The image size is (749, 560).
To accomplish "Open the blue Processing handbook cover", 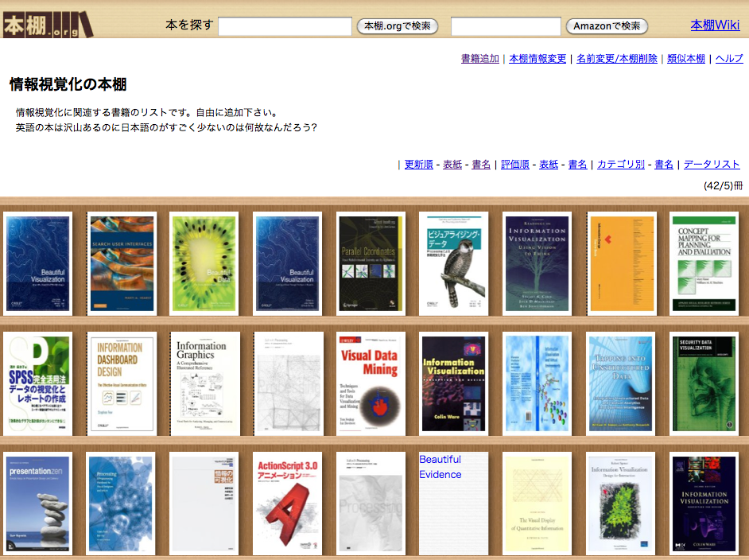I will pos(121,504).
